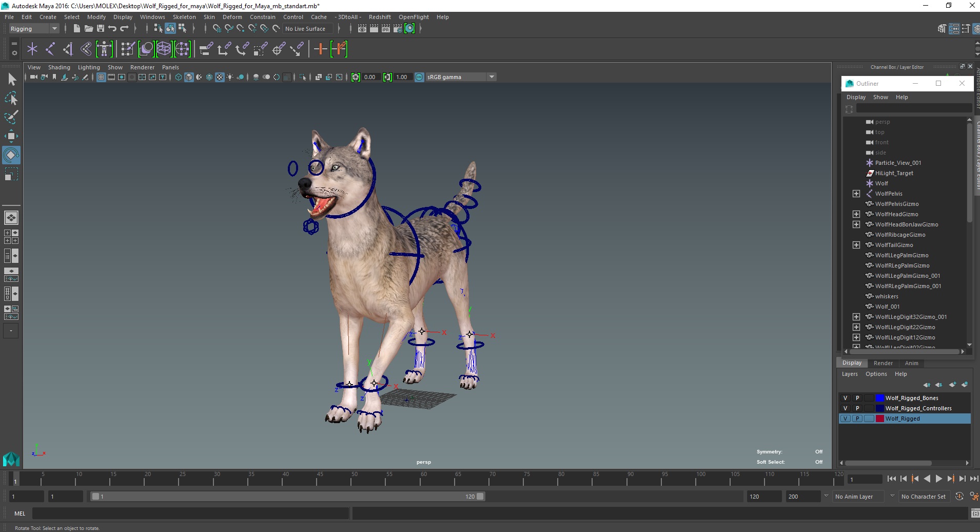
Task: Click the Wolf_Rigged red color swatch
Action: (879, 419)
